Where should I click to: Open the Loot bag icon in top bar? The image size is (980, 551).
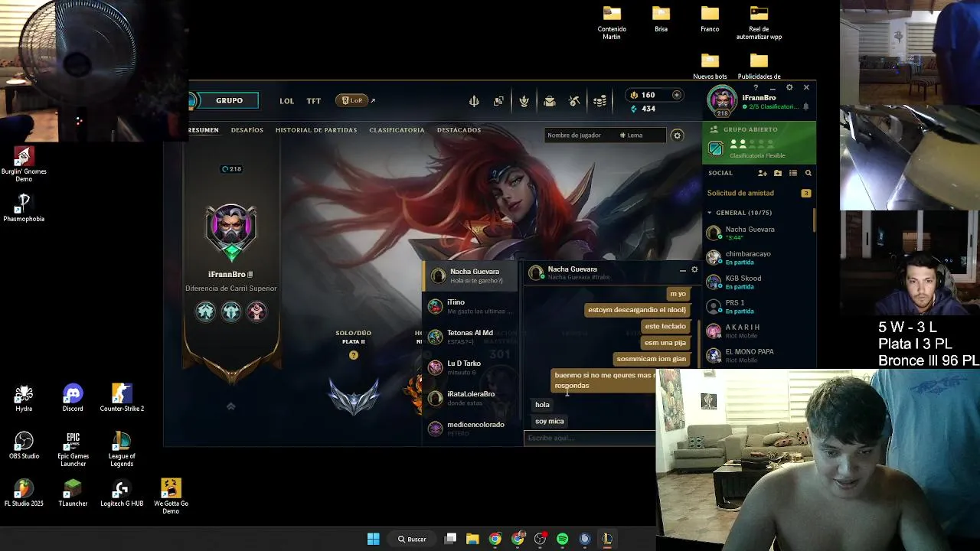550,101
